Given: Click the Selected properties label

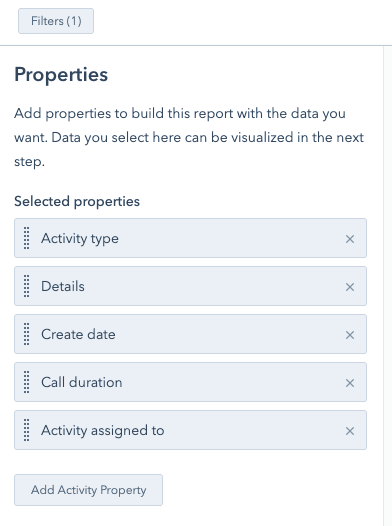Looking at the screenshot, I should [x=77, y=202].
